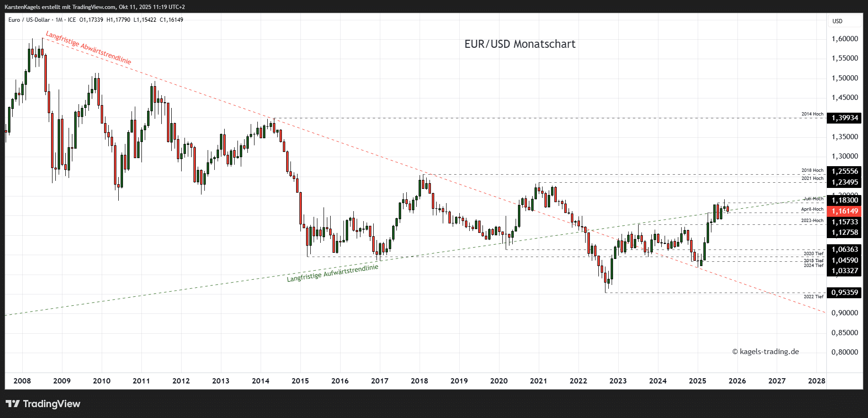The height and width of the screenshot is (418, 868).
Task: Click the 2022 Tief annotation
Action: 813,297
